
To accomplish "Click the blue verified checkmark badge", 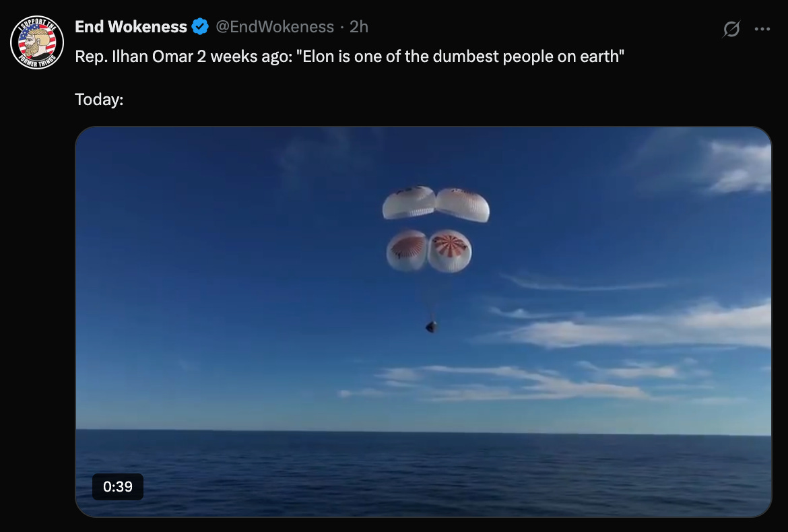I will 200,27.
